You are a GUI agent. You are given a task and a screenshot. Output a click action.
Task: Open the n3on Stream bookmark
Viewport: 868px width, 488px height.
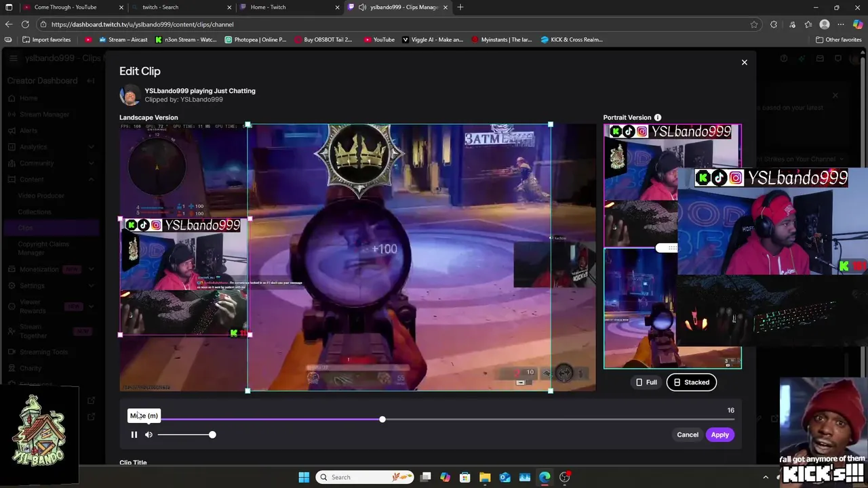[x=186, y=39]
